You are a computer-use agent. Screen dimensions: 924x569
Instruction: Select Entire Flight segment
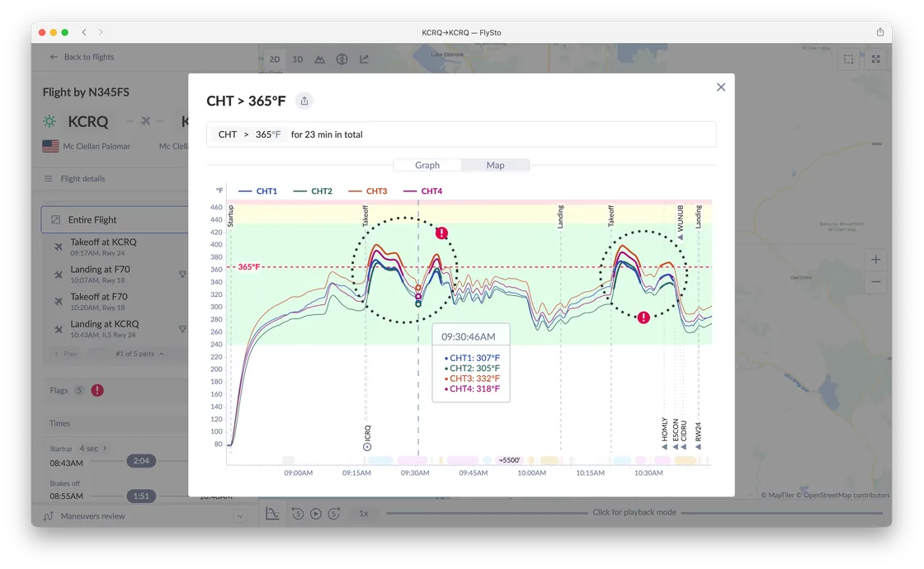coord(115,219)
